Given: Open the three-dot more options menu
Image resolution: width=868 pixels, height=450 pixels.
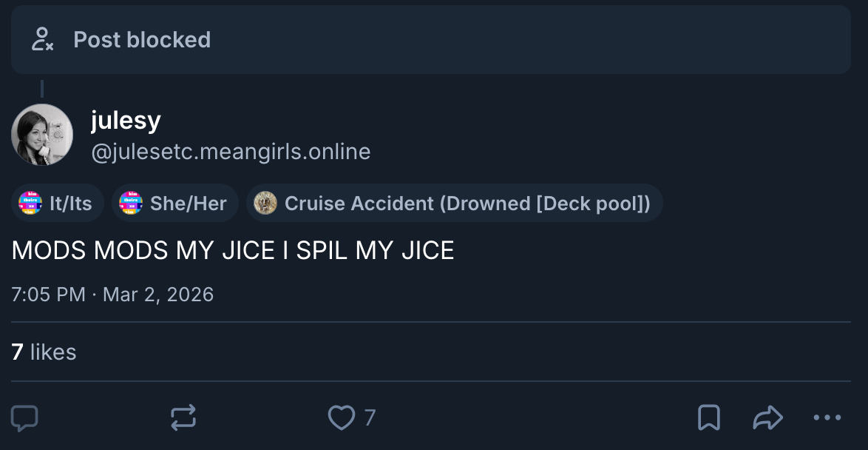Looking at the screenshot, I should 827,418.
